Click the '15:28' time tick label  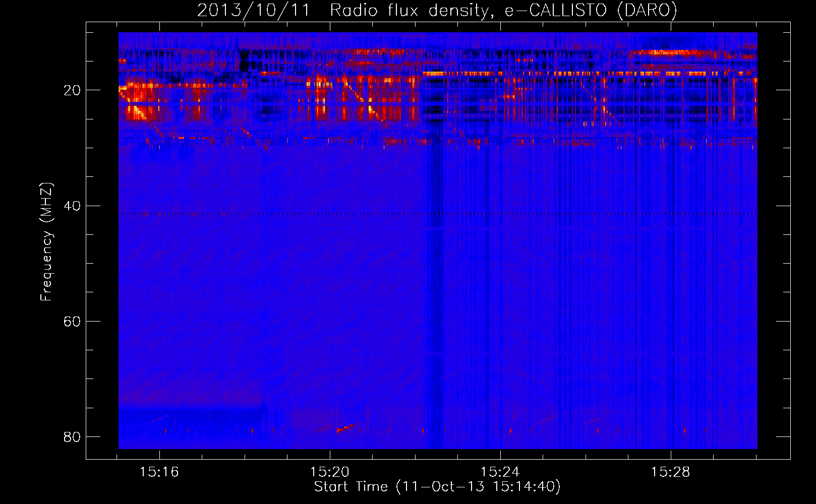[x=671, y=472]
